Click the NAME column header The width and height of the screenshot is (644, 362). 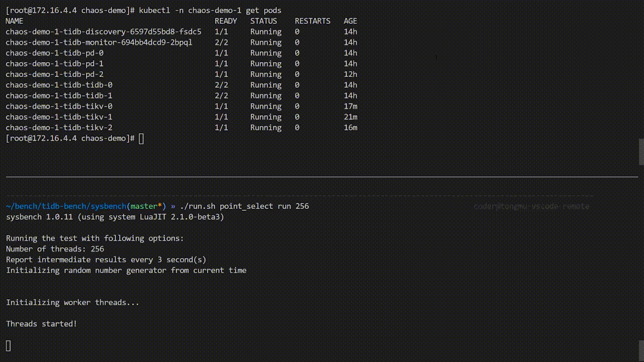14,21
